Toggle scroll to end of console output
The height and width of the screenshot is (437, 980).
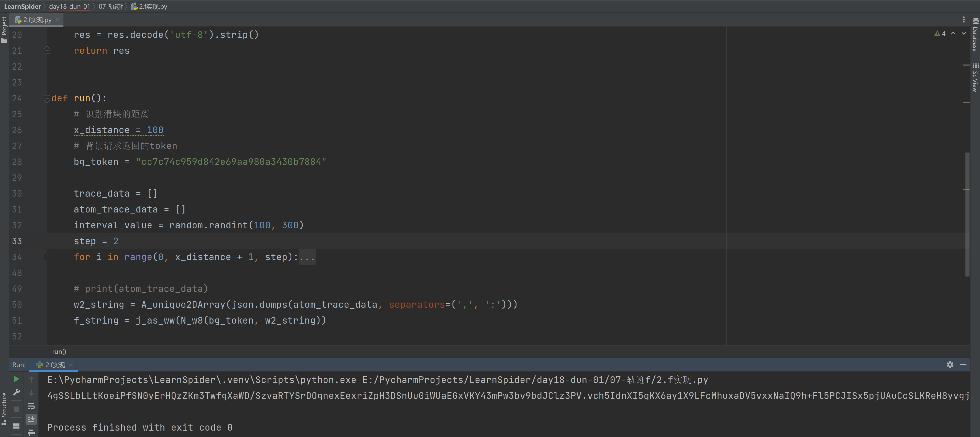point(31,419)
